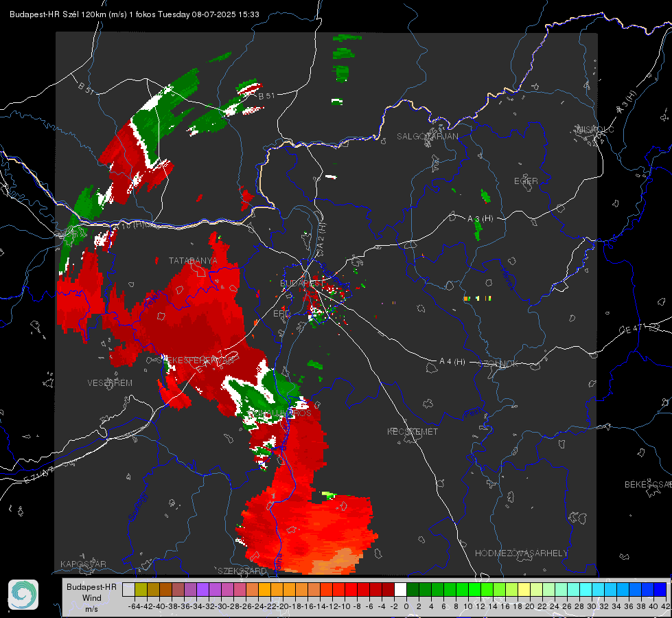Screen dimensions: 672x618
Task: Click the Somogy county label
Action: (137, 507)
